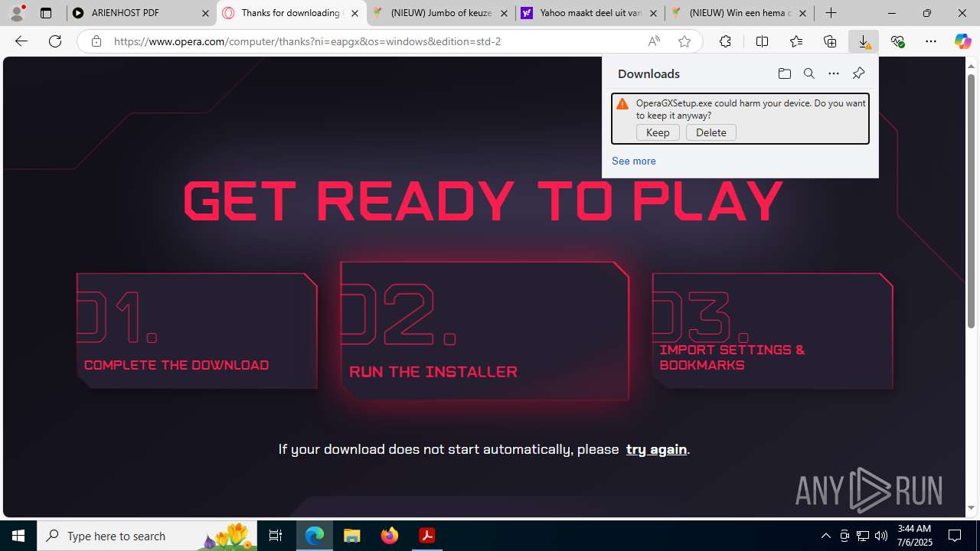
Task: Open Windows notification center
Action: click(955, 536)
